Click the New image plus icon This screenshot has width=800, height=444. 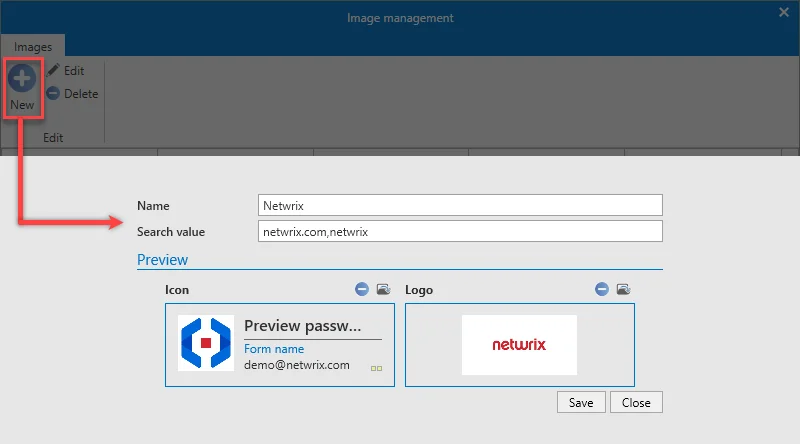[22, 79]
